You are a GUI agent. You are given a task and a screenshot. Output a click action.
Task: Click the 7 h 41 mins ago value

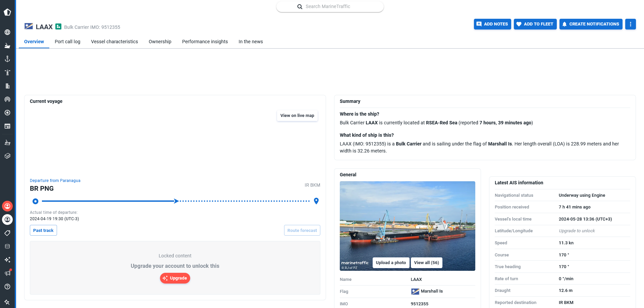click(x=575, y=207)
